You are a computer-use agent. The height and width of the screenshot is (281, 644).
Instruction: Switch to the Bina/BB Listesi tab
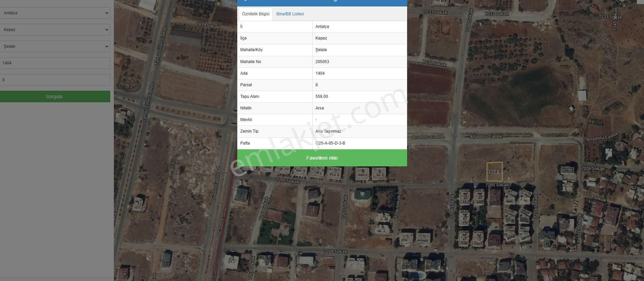(290, 14)
